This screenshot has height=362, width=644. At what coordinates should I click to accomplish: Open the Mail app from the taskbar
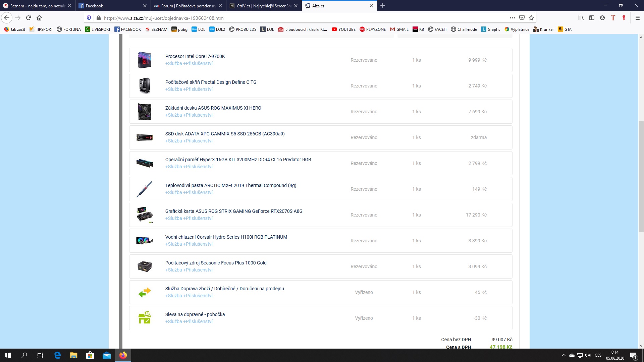[107, 355]
